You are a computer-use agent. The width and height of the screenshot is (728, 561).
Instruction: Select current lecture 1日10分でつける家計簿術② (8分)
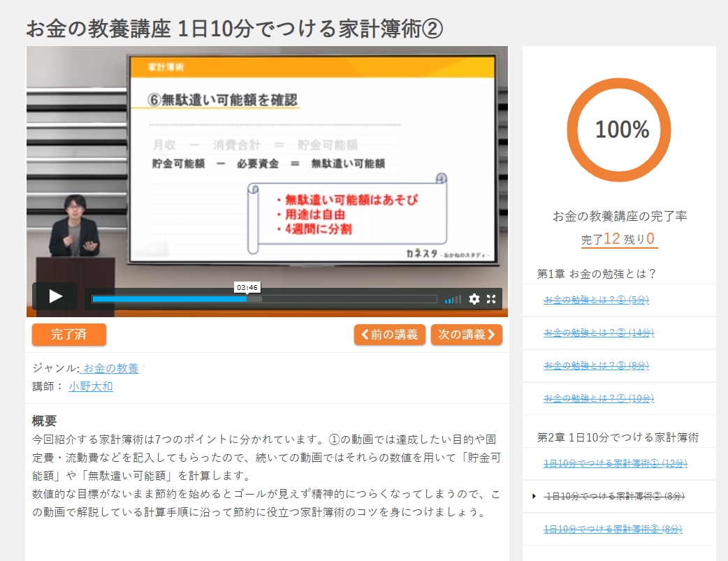615,496
